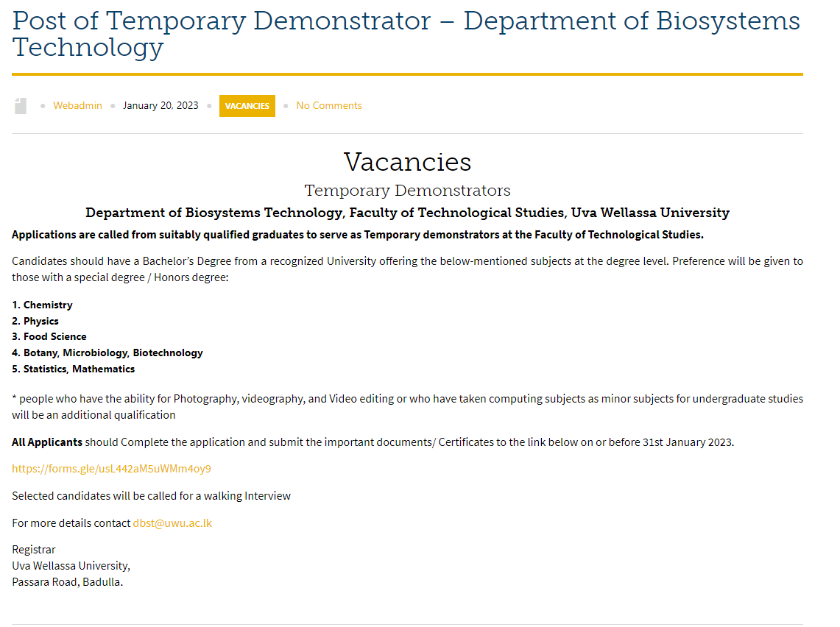Click the post title heading
Image resolution: width=840 pixels, height=627 pixels.
coord(406,34)
